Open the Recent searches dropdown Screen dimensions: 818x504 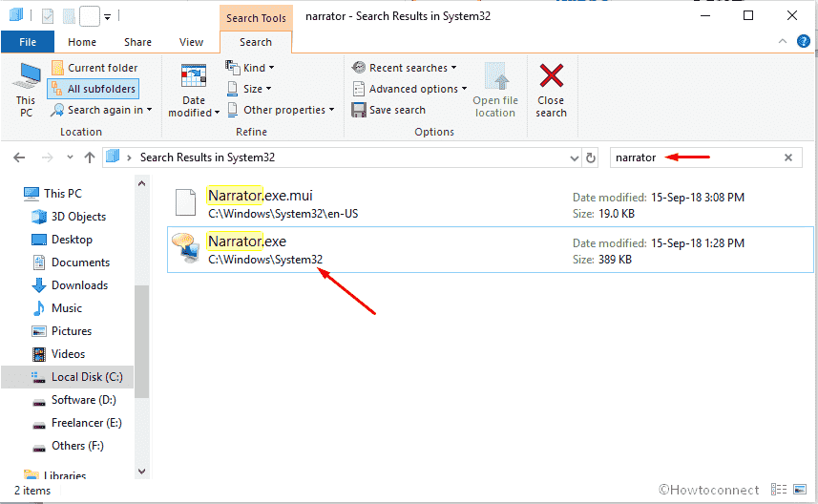[405, 68]
